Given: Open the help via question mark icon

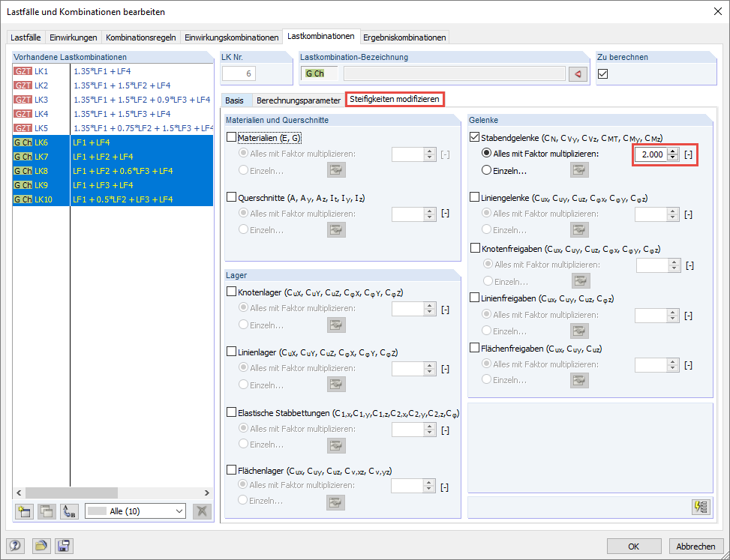Looking at the screenshot, I should pyautogui.click(x=14, y=545).
